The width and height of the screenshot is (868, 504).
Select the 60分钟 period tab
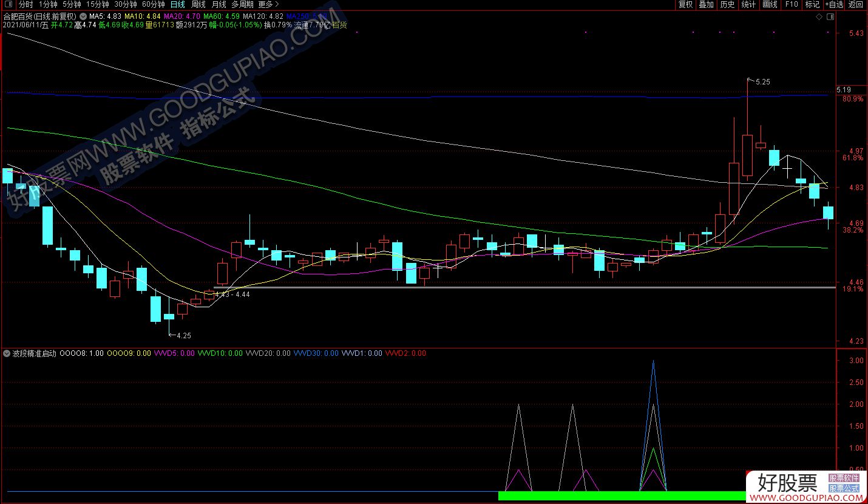coord(154,4)
